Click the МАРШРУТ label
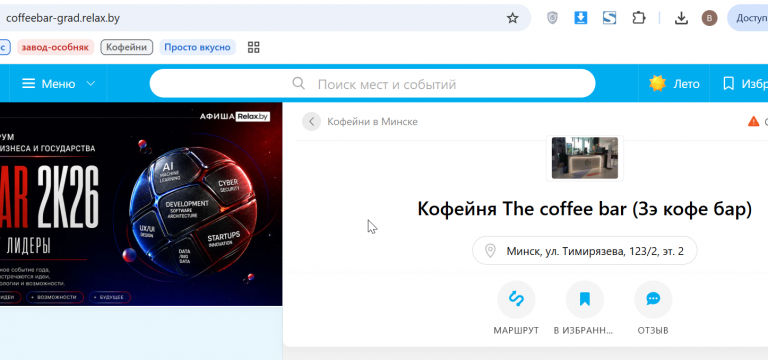This screenshot has height=360, width=768. pos(516,331)
